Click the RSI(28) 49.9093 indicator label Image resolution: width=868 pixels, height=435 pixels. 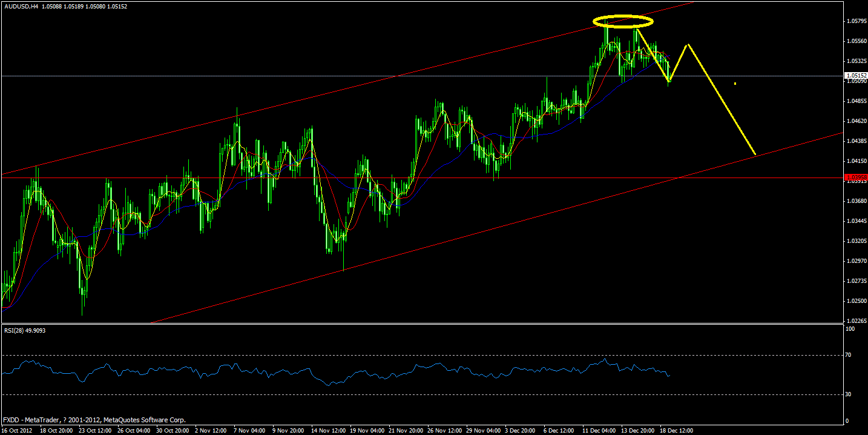point(24,330)
